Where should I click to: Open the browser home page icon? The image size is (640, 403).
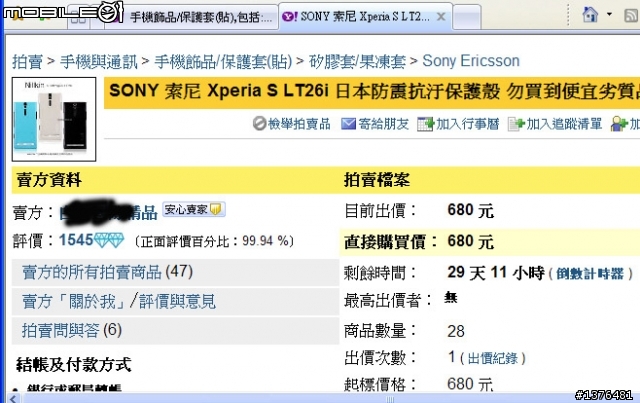[x=590, y=15]
